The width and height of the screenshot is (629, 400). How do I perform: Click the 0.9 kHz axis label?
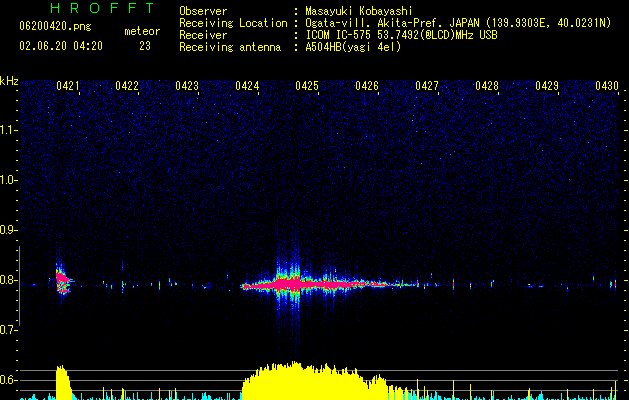tap(9, 230)
